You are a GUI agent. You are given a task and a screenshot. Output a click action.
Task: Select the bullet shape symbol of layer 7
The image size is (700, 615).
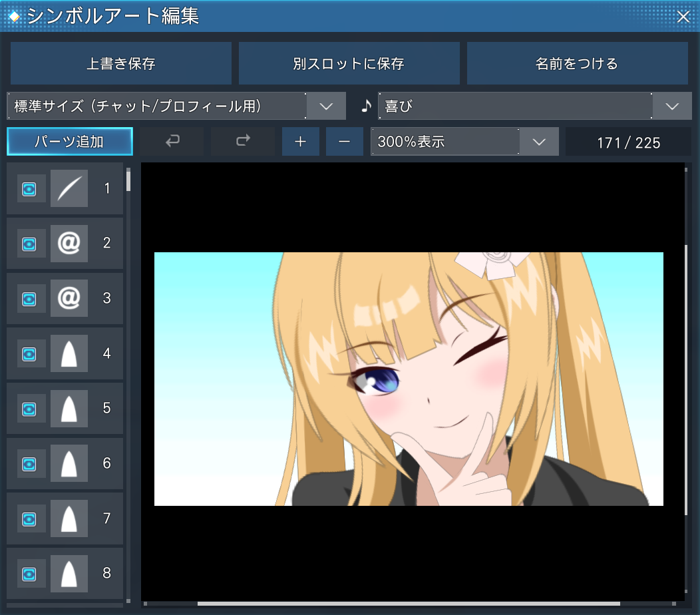[69, 518]
